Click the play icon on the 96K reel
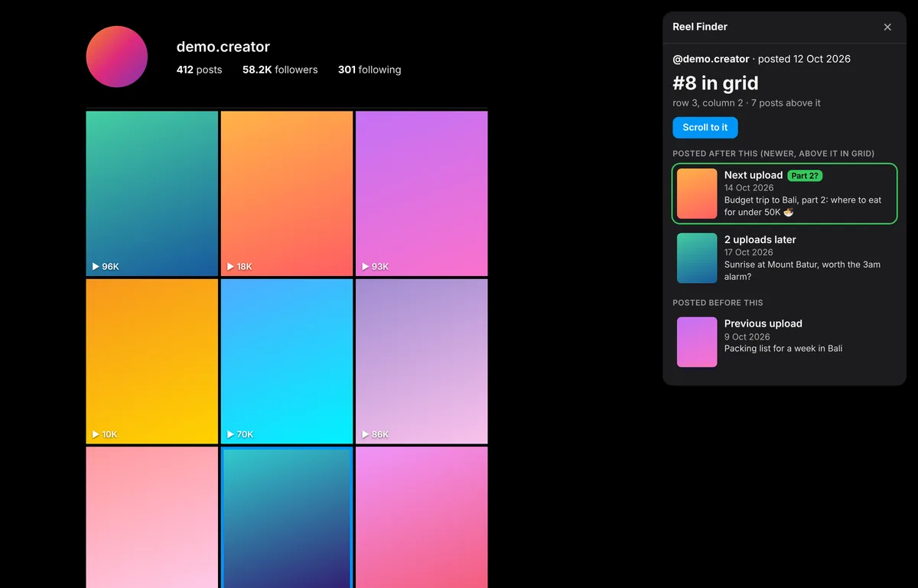This screenshot has width=918, height=588. pyautogui.click(x=96, y=267)
